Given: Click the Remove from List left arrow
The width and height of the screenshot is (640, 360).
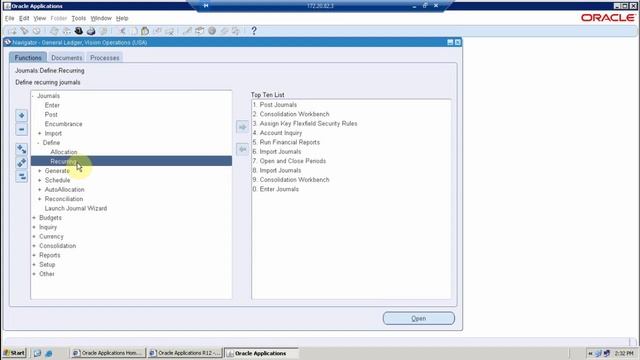Looking at the screenshot, I should pos(242,149).
